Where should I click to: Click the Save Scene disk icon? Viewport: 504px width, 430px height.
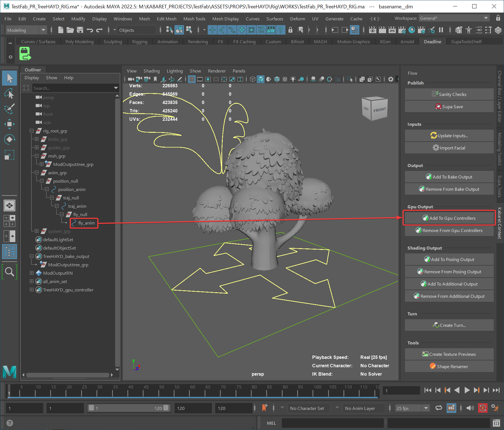pyautogui.click(x=80, y=30)
